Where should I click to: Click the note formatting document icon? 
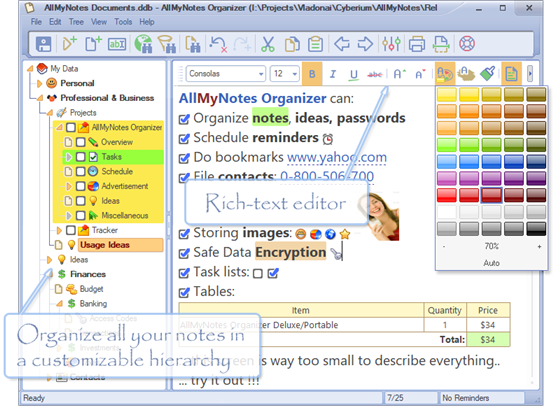coord(511,74)
